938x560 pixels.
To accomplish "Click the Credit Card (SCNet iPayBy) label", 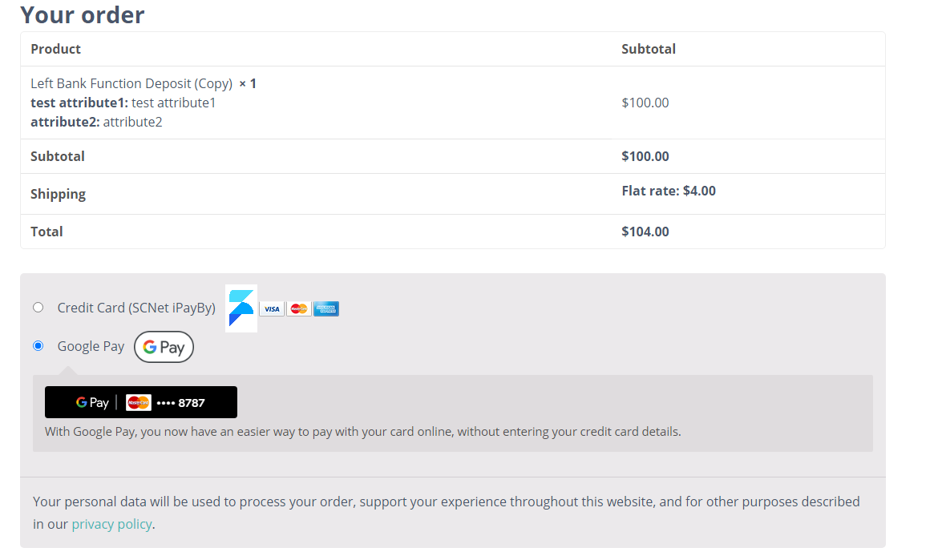I will point(136,308).
